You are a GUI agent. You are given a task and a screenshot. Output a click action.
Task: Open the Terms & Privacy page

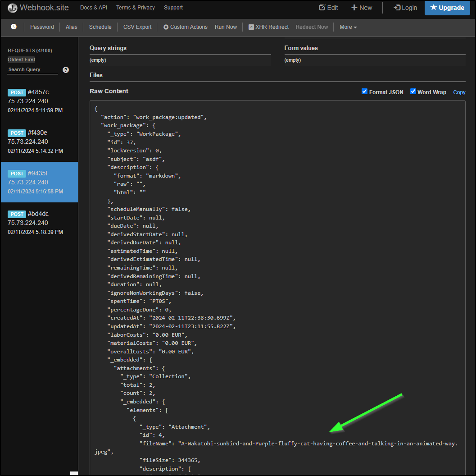pyautogui.click(x=136, y=8)
